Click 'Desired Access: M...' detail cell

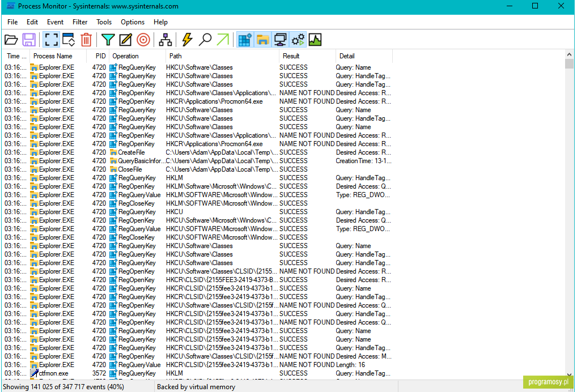[363, 356]
